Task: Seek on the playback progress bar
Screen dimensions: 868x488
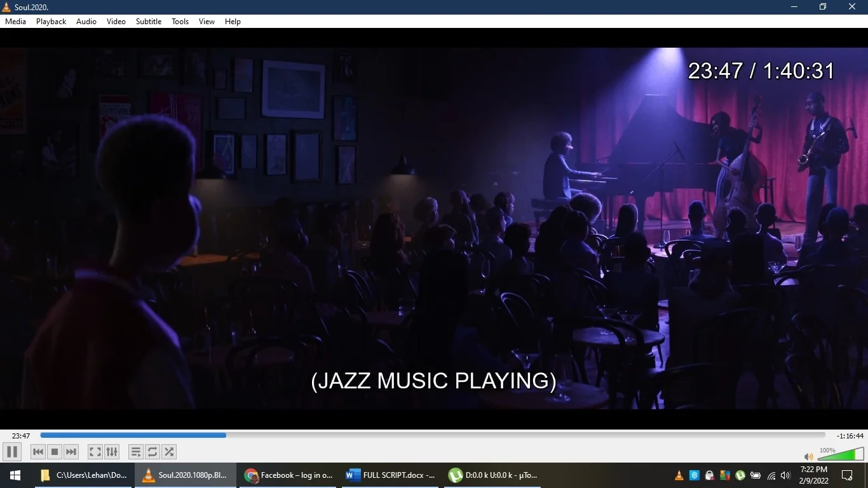Action: (x=433, y=435)
